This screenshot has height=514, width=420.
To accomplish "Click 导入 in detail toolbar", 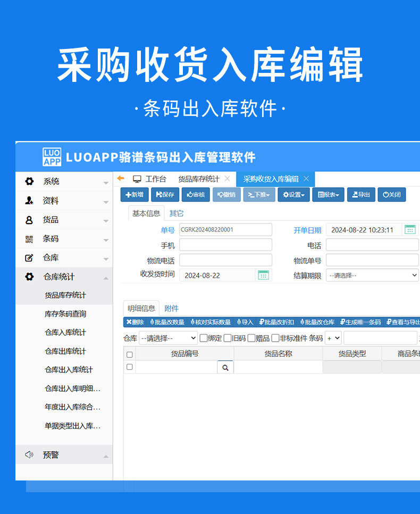I will point(245,322).
